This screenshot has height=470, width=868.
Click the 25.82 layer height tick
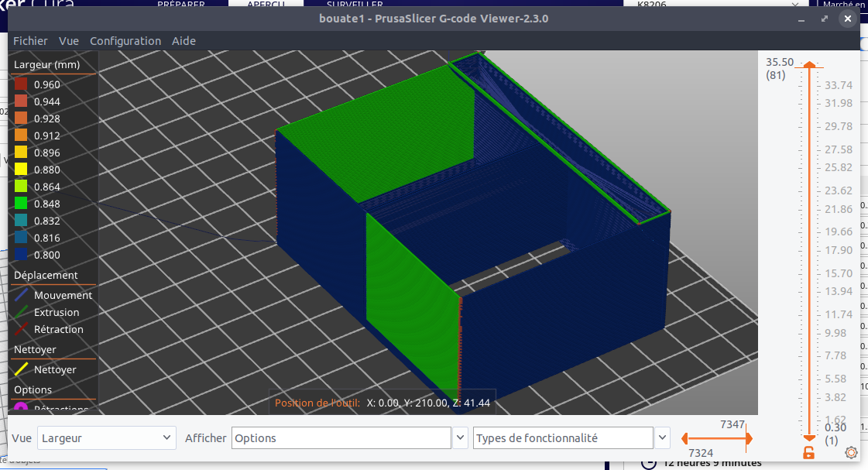coord(838,166)
